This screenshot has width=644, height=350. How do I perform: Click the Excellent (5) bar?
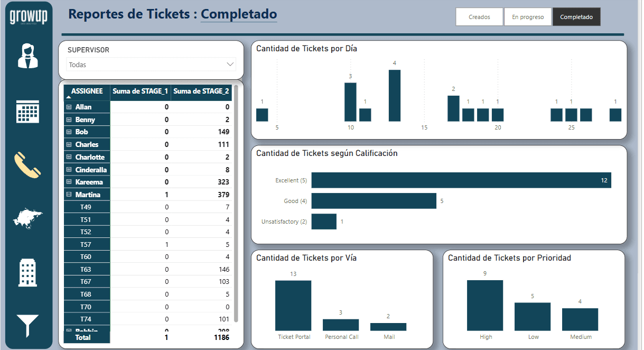pos(461,180)
